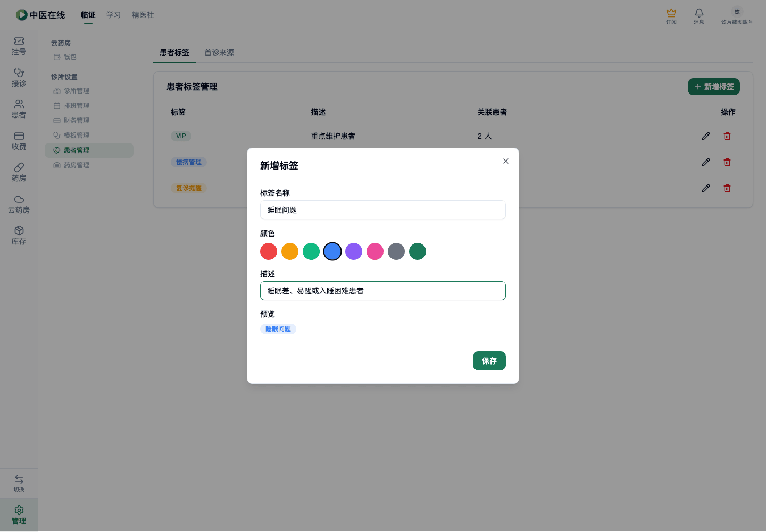The width and height of the screenshot is (766, 532).
Task: Delete the 慢病管理 tag row trash
Action: coord(727,162)
